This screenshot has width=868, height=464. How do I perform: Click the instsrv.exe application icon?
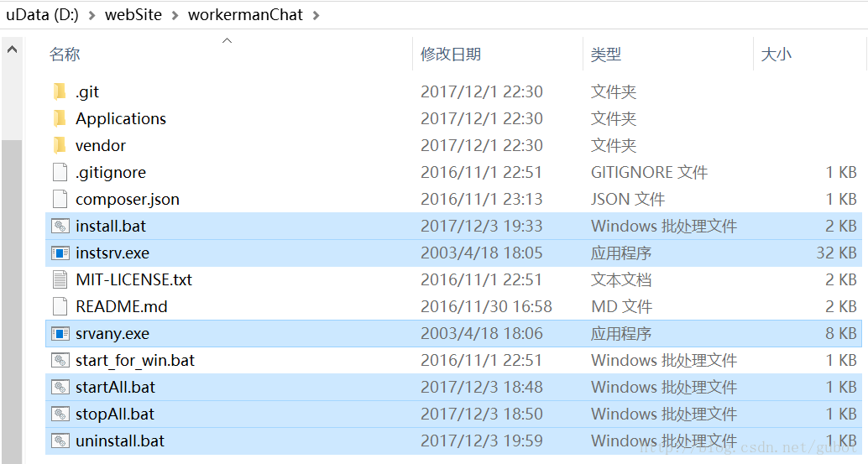60,253
